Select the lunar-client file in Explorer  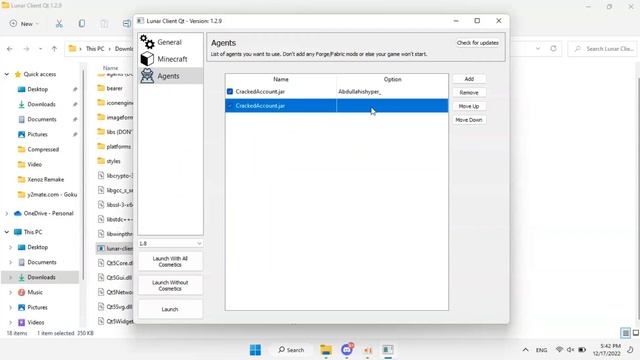click(114, 249)
